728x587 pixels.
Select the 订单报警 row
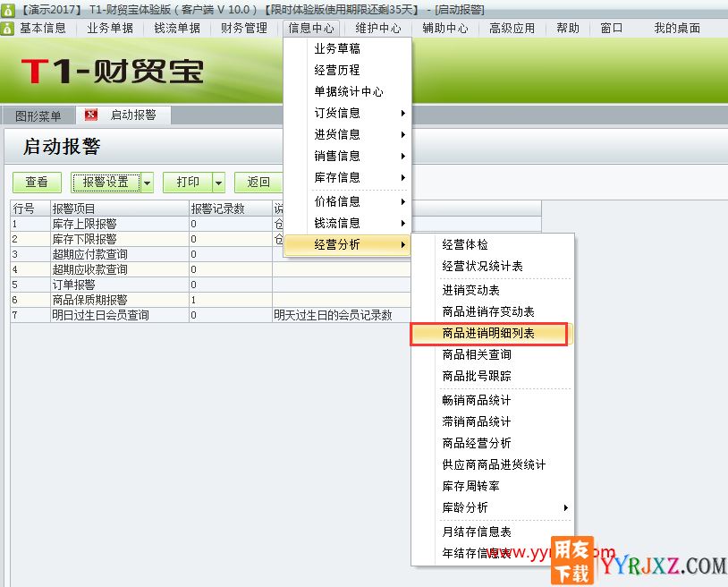pos(210,285)
